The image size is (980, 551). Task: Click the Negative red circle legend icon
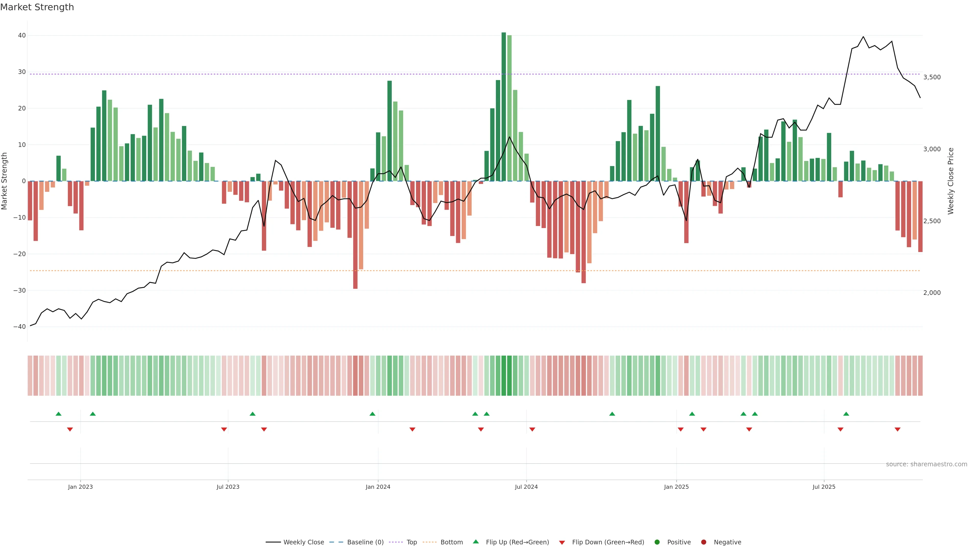click(x=703, y=542)
